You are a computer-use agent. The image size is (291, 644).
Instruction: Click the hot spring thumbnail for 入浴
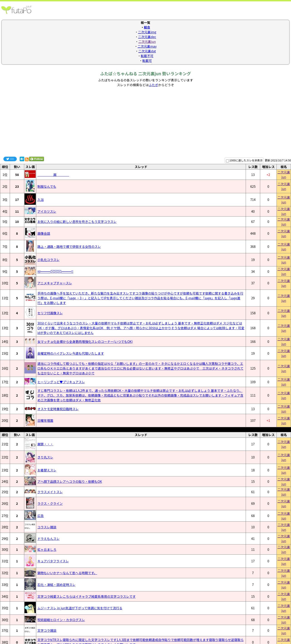pos(30,200)
